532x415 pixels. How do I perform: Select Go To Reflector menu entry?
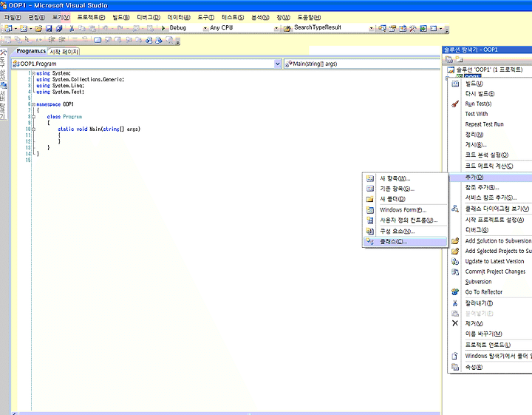tap(491, 291)
